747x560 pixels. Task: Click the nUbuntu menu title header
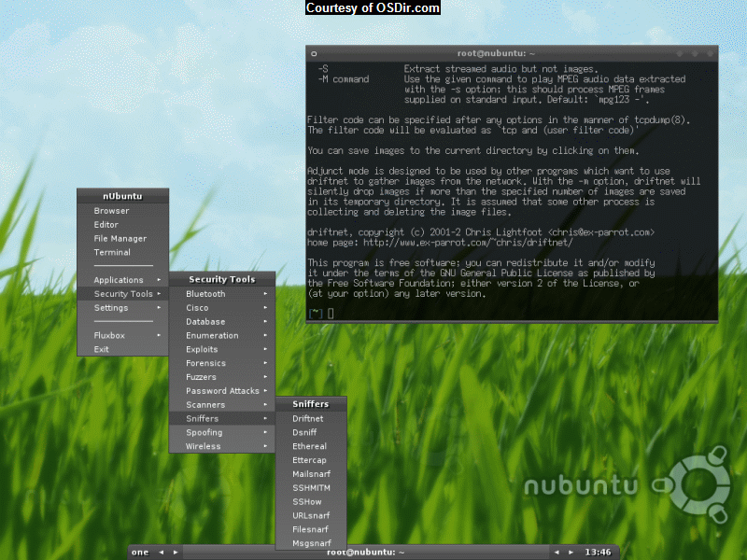122,196
